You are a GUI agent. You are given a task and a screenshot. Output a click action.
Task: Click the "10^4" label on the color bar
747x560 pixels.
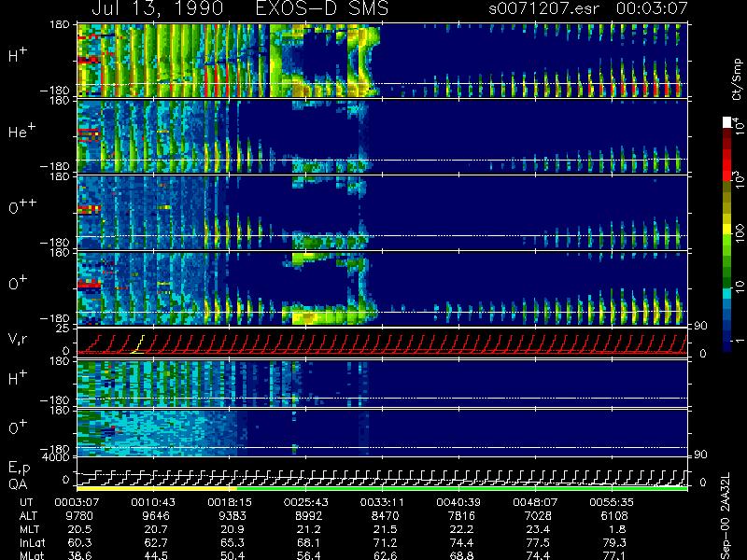pos(737,125)
